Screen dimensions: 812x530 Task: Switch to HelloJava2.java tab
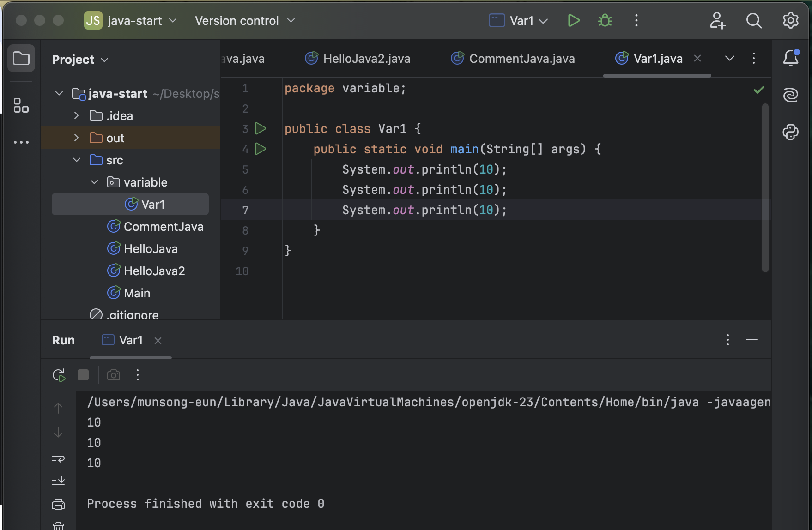click(358, 59)
